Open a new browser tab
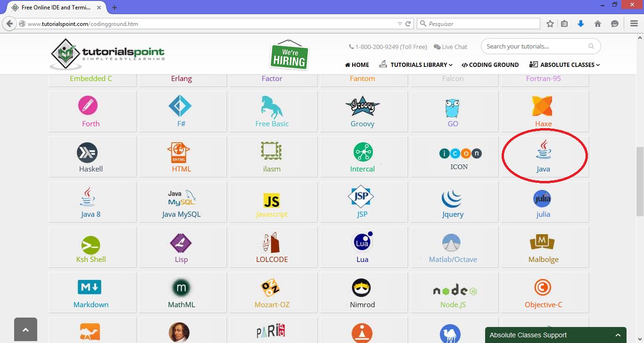Screen dimensions: 644x343 pos(114,8)
